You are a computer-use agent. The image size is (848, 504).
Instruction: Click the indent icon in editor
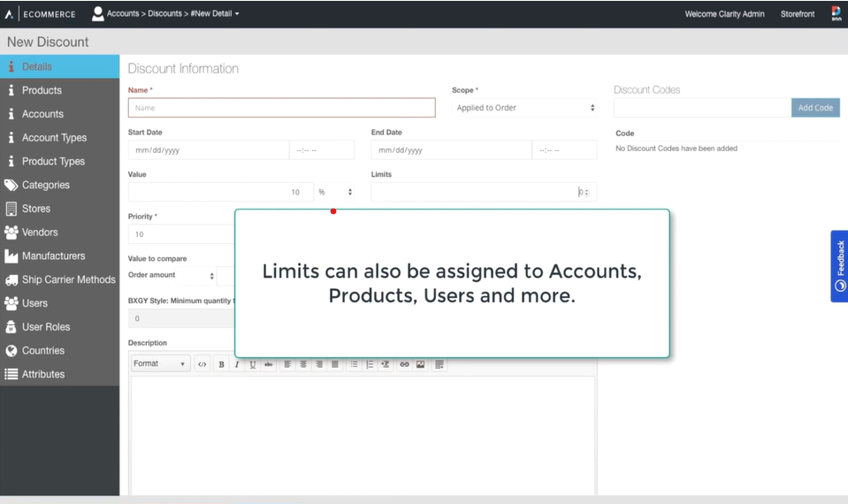point(385,364)
